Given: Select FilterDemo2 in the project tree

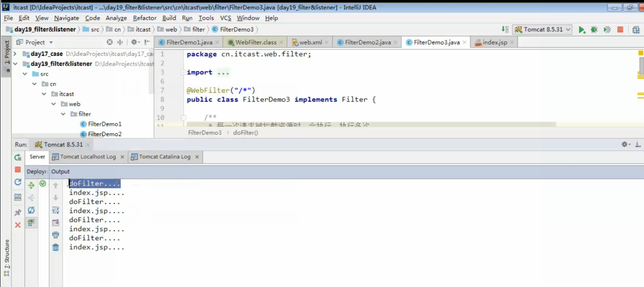Looking at the screenshot, I should coord(104,134).
